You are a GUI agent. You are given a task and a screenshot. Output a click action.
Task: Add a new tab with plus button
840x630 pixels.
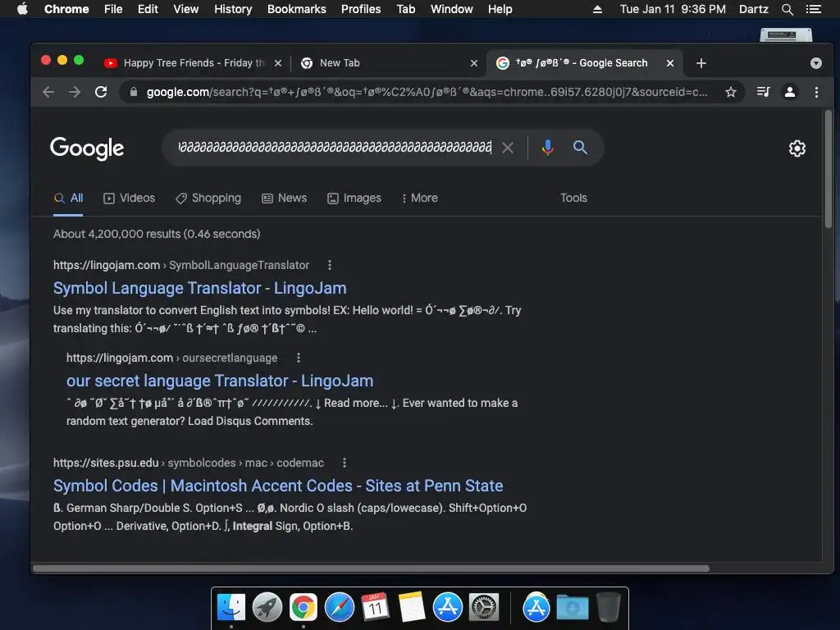[x=701, y=63]
